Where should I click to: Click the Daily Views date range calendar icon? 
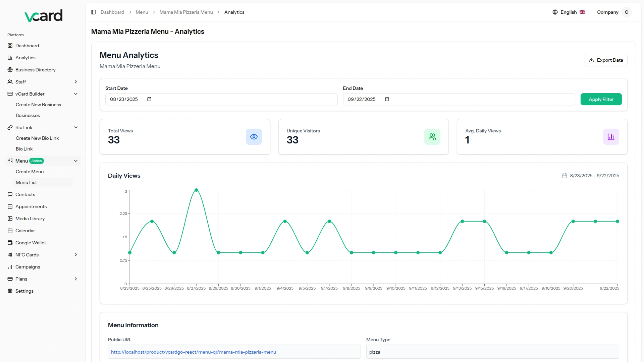click(x=565, y=176)
